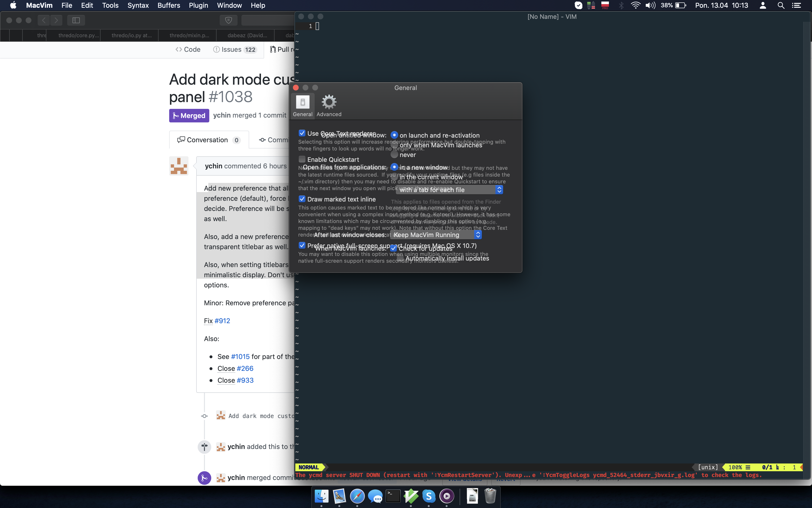This screenshot has height=508, width=812.
Task: Go forward in the Safari window
Action: [x=56, y=21]
